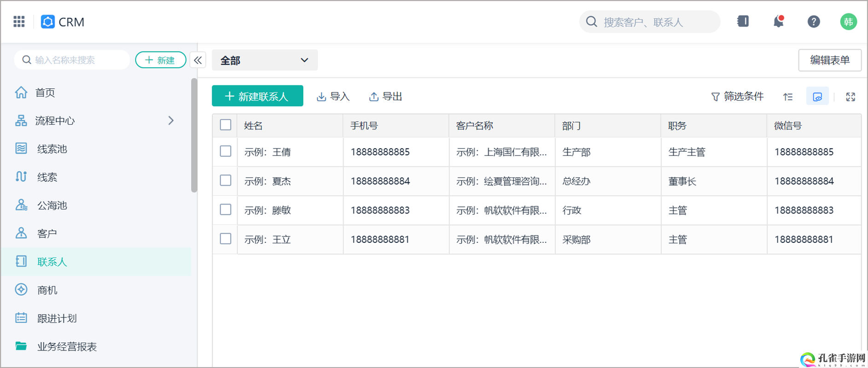Image resolution: width=868 pixels, height=368 pixels.
Task: Click the sidebar scrollbar
Action: coord(194,135)
